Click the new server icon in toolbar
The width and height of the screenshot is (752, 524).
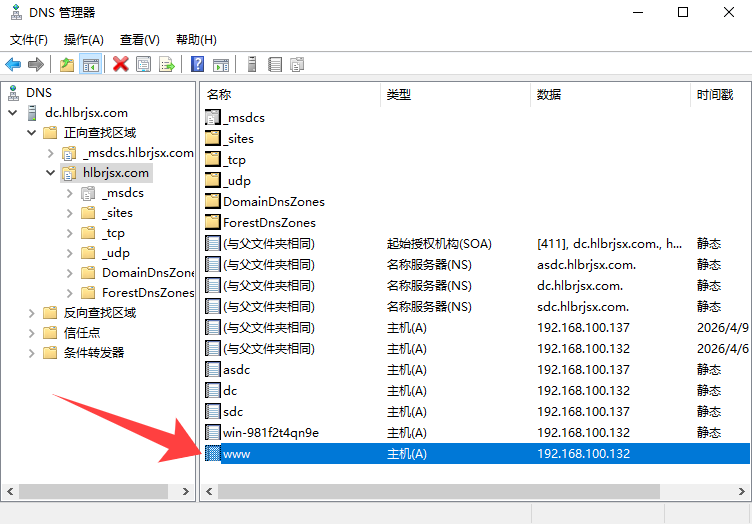click(251, 64)
